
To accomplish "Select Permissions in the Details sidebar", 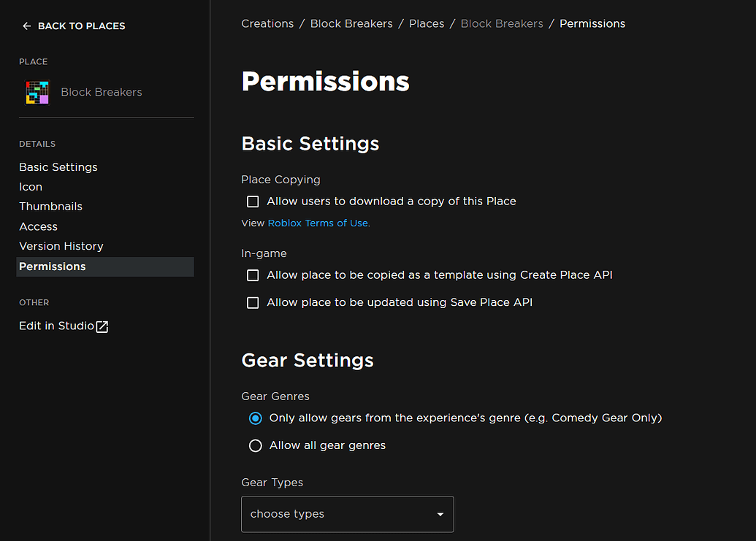I will pyautogui.click(x=52, y=266).
